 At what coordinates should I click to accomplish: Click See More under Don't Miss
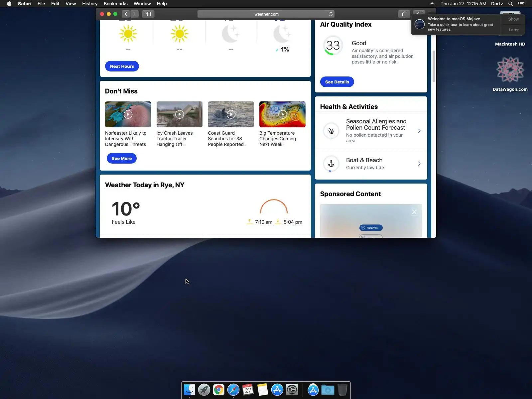(122, 158)
